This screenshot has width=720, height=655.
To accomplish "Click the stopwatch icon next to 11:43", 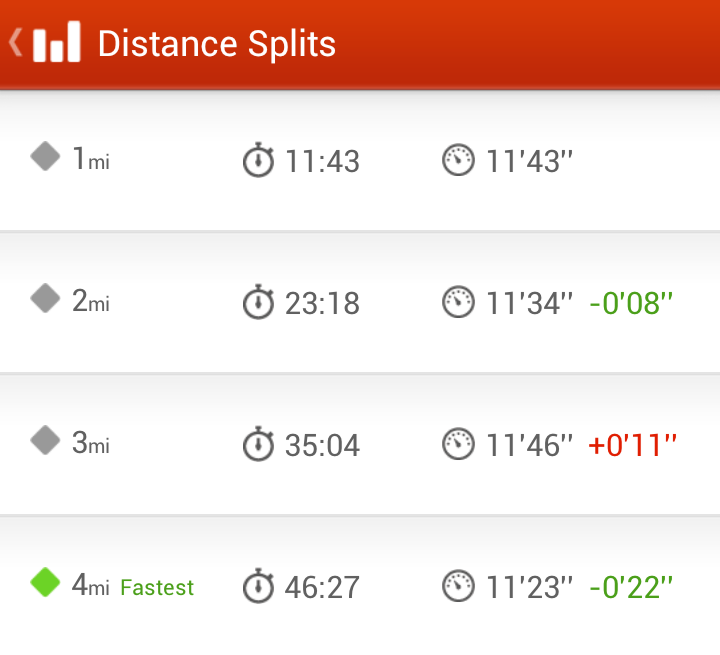I will click(258, 160).
